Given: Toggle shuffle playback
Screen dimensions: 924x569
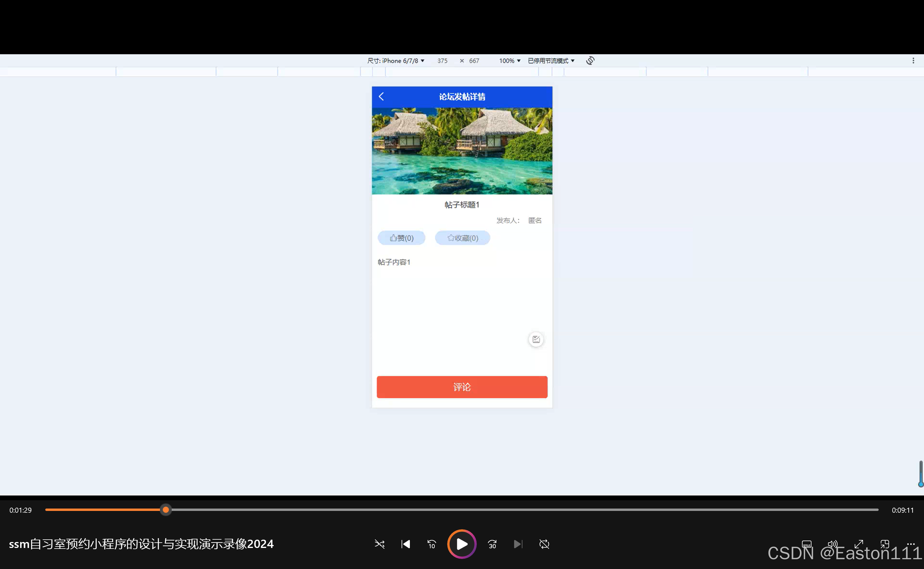Looking at the screenshot, I should point(379,544).
